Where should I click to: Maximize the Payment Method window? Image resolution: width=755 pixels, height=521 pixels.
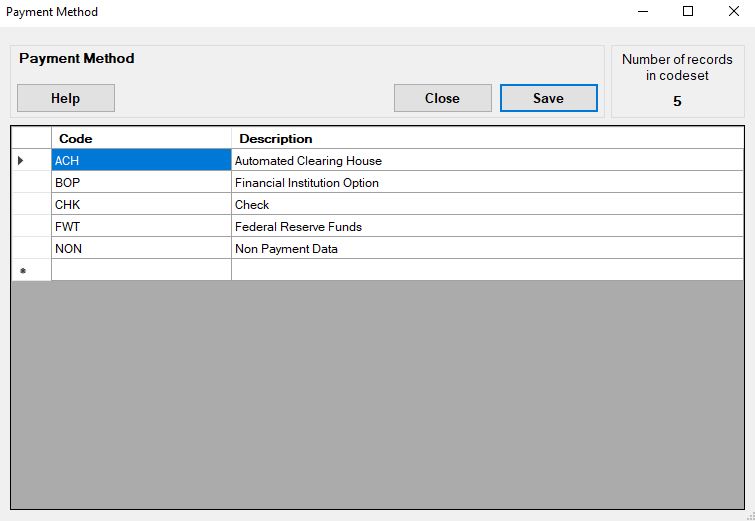tap(688, 12)
